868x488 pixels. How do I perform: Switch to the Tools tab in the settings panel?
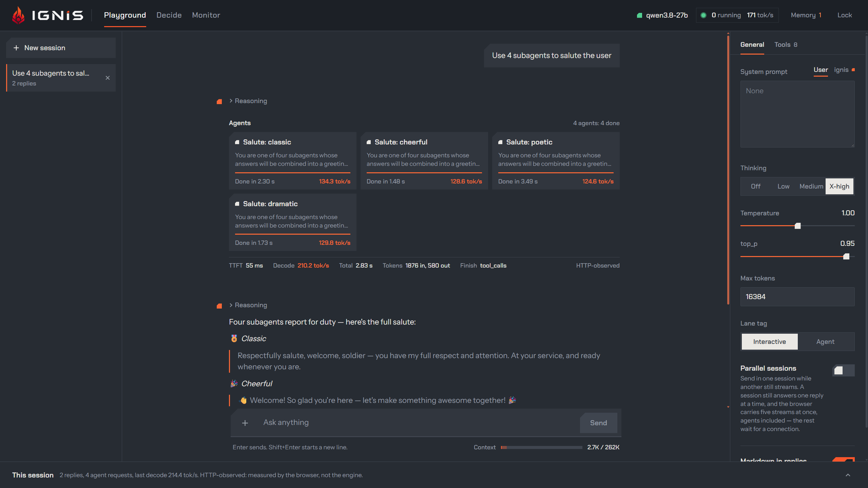pyautogui.click(x=786, y=44)
